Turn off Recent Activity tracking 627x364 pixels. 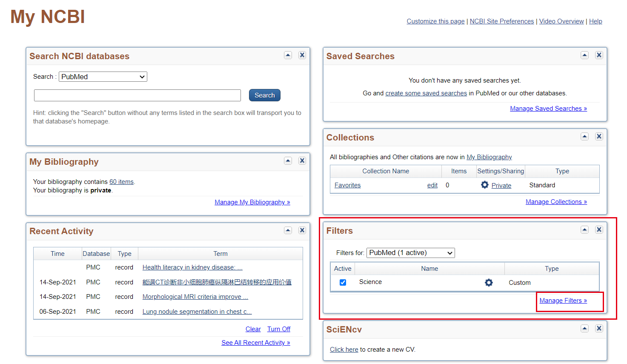pyautogui.click(x=278, y=329)
